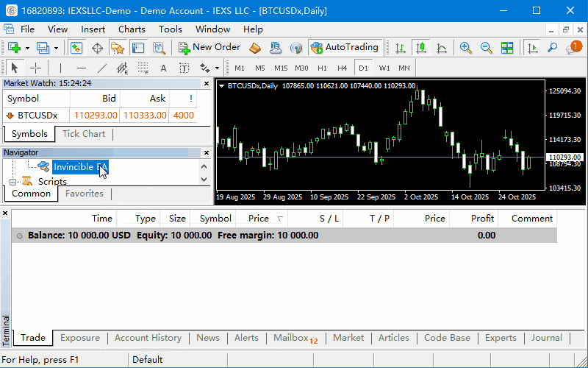
Task: Switch chart to candlestick mode
Action: click(420, 48)
